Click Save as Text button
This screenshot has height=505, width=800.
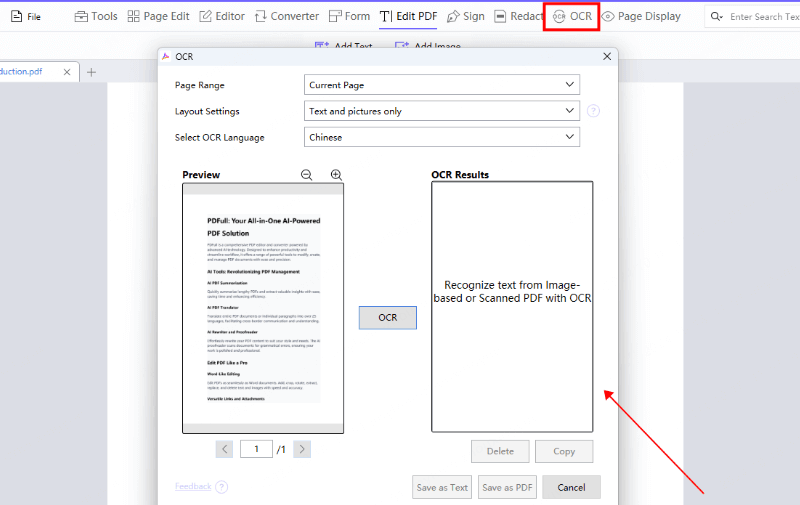[x=442, y=487]
